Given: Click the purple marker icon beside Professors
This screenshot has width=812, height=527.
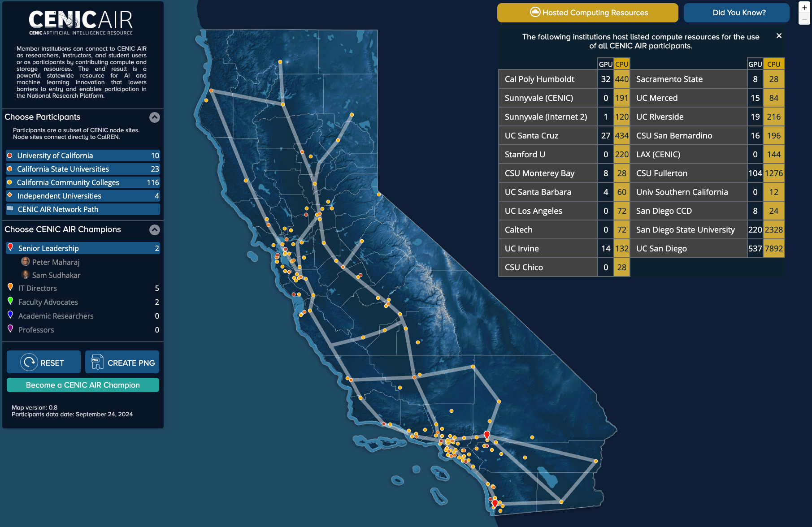Looking at the screenshot, I should point(10,328).
